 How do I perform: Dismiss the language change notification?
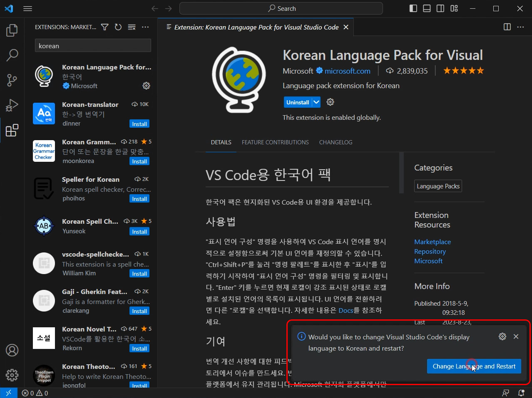516,336
